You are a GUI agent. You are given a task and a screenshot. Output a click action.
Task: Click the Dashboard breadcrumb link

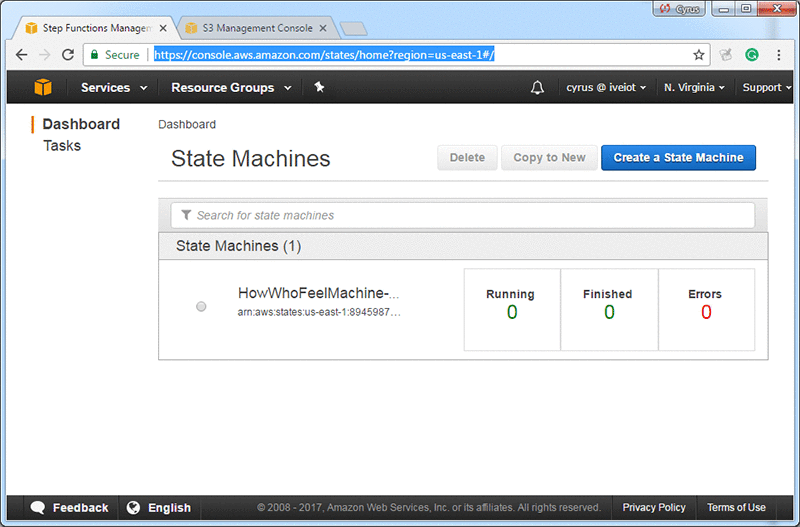tap(187, 124)
